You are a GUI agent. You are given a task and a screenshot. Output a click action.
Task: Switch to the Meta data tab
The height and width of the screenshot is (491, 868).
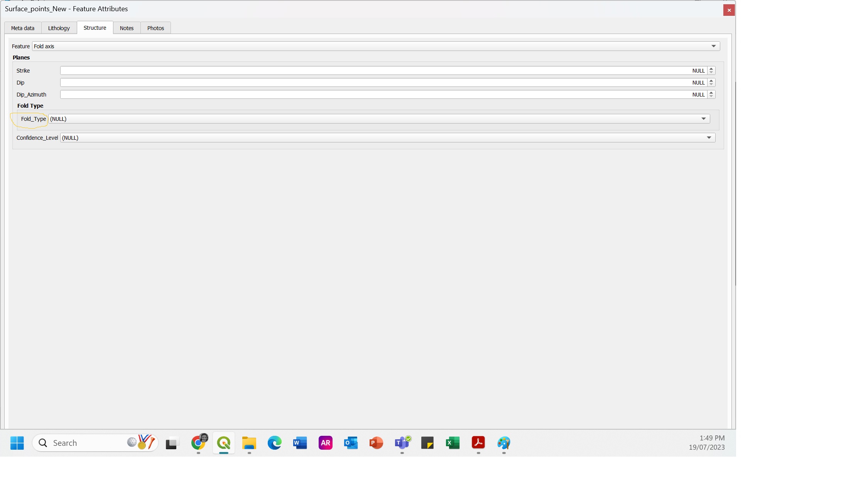coord(23,27)
